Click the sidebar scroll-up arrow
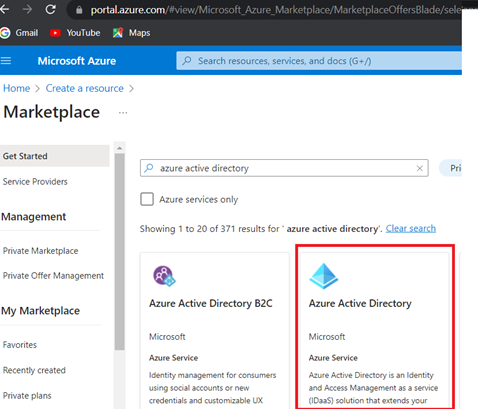 click(x=120, y=148)
